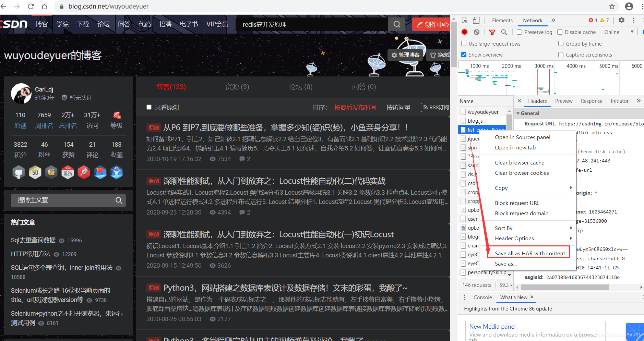
Task: Enable the Preserve log checkbox
Action: click(x=520, y=32)
